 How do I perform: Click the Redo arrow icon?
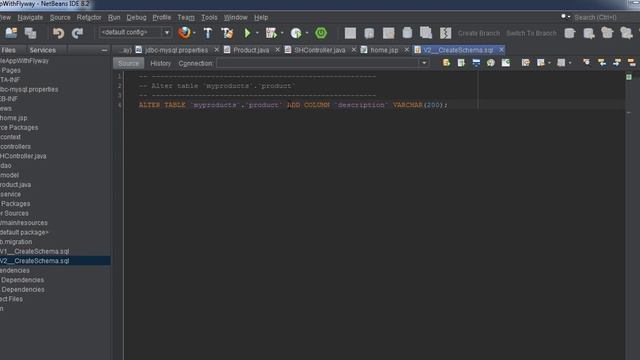point(77,33)
